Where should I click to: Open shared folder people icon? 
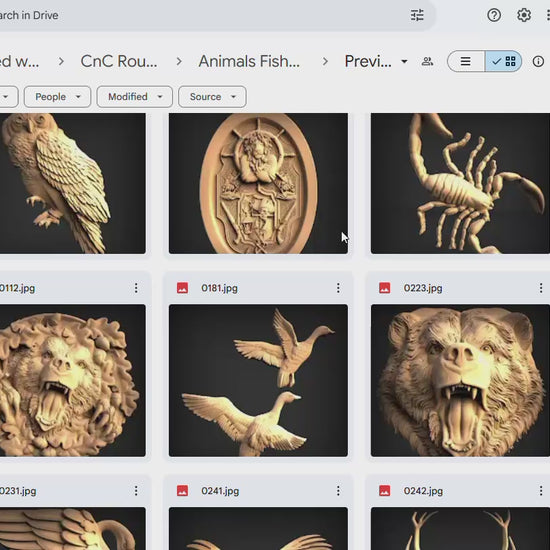click(427, 61)
